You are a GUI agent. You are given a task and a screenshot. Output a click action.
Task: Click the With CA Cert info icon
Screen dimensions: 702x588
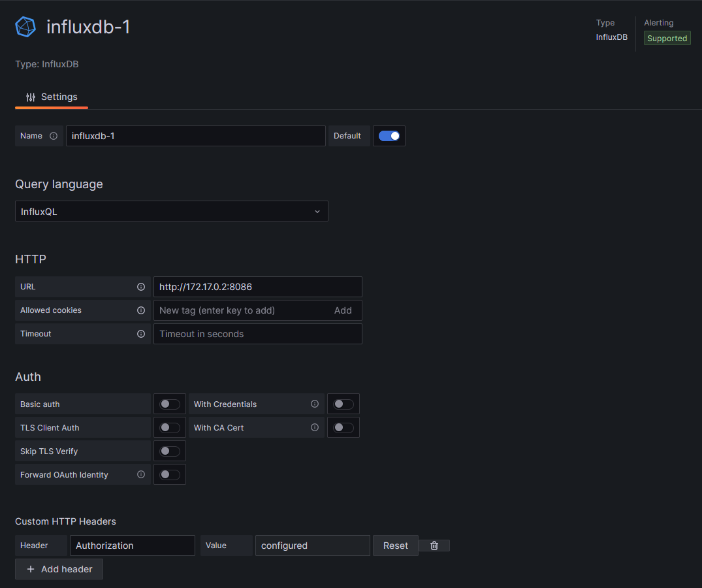pos(315,427)
